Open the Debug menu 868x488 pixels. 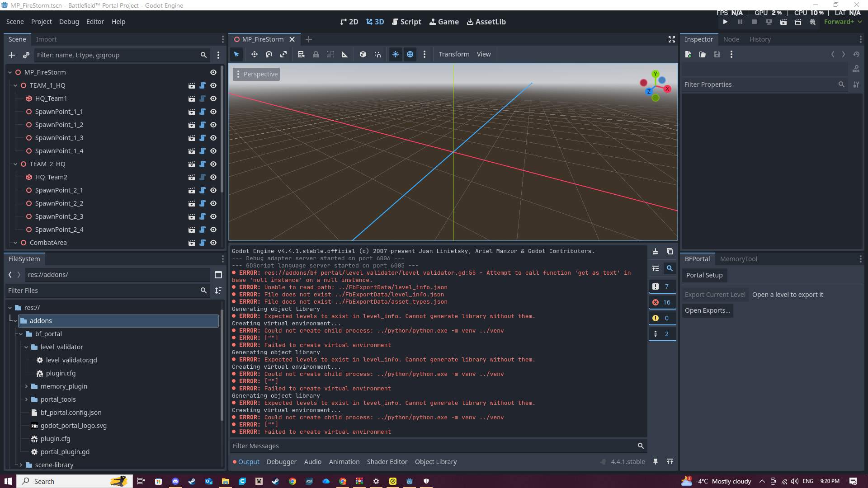pos(69,22)
